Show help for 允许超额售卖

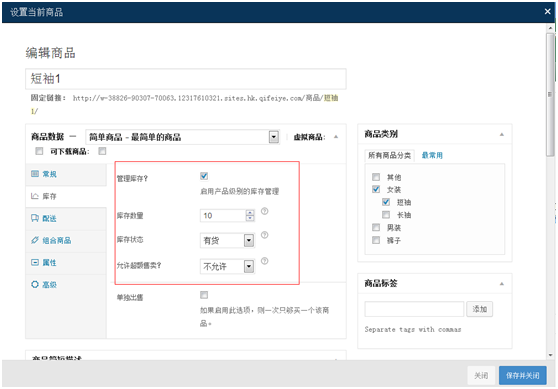(x=264, y=261)
